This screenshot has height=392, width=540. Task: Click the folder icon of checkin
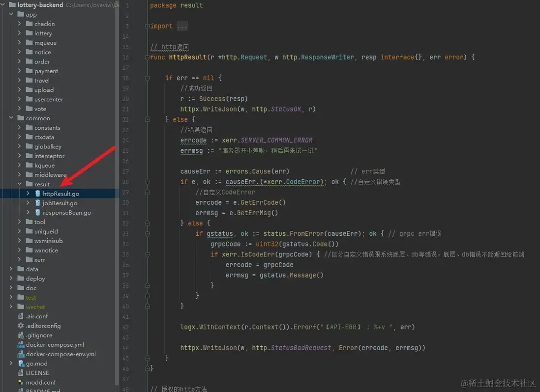[x=30, y=24]
